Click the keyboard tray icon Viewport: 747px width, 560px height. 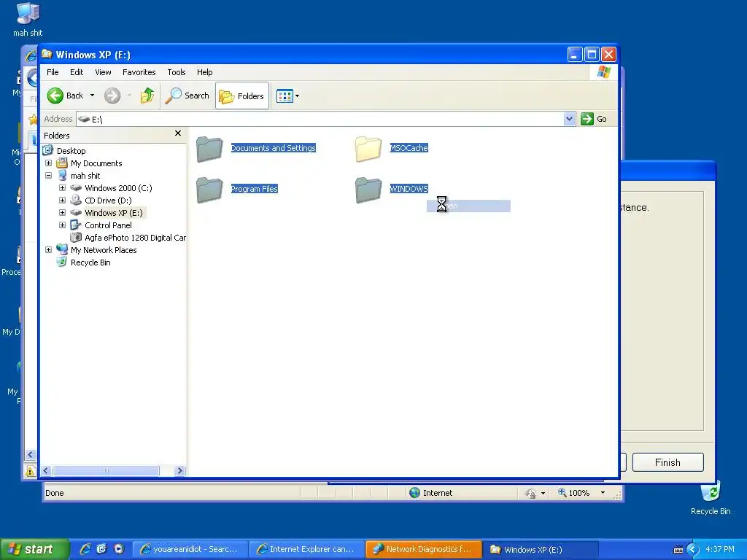click(678, 550)
